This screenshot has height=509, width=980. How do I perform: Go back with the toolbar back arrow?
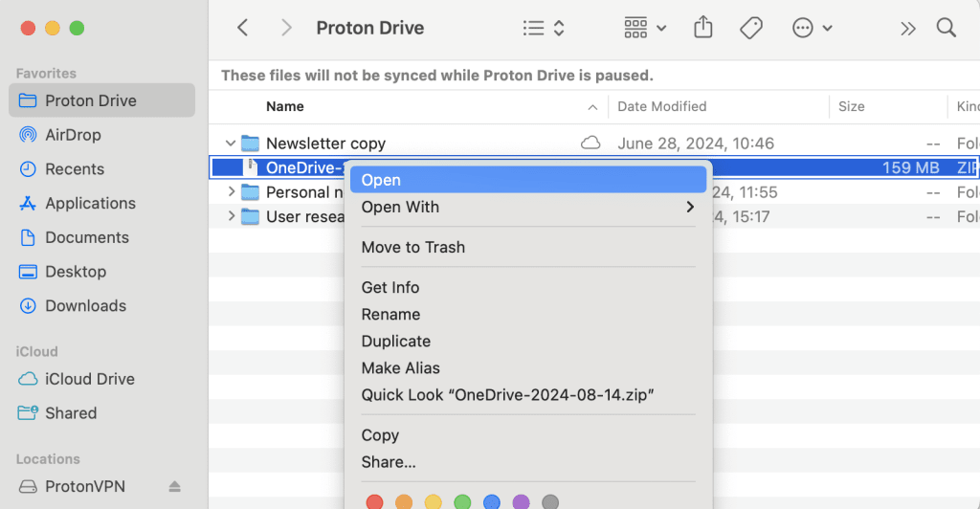pos(242,28)
